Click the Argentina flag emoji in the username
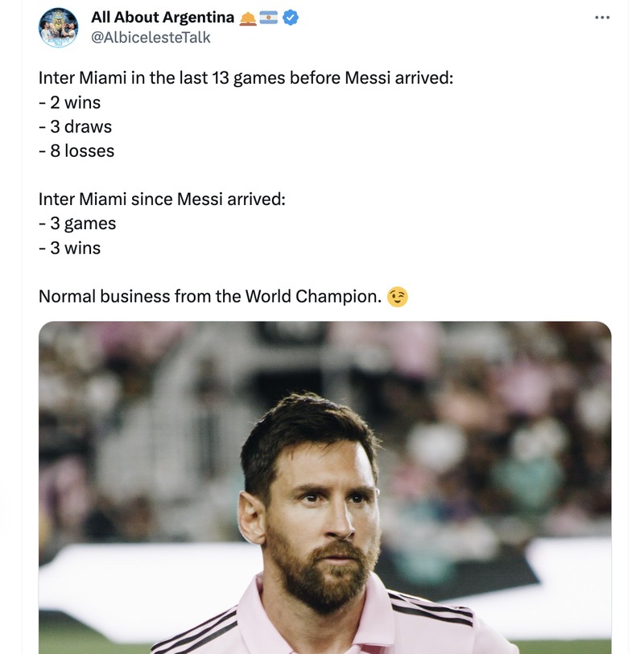This screenshot has height=654, width=644. (x=270, y=15)
